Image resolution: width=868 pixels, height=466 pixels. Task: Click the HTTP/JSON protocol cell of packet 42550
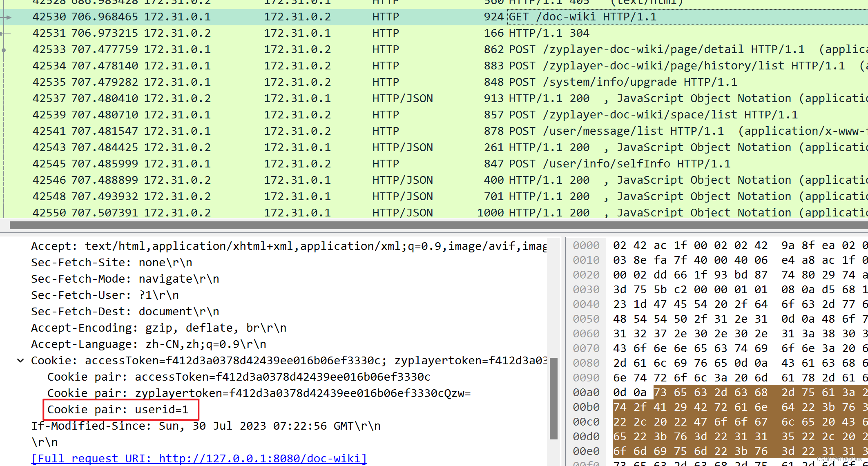402,212
